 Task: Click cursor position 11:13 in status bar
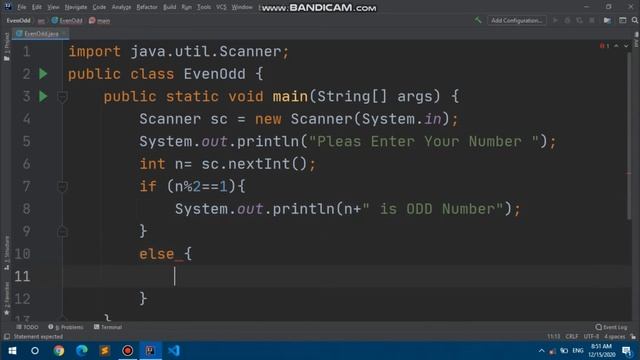click(553, 337)
